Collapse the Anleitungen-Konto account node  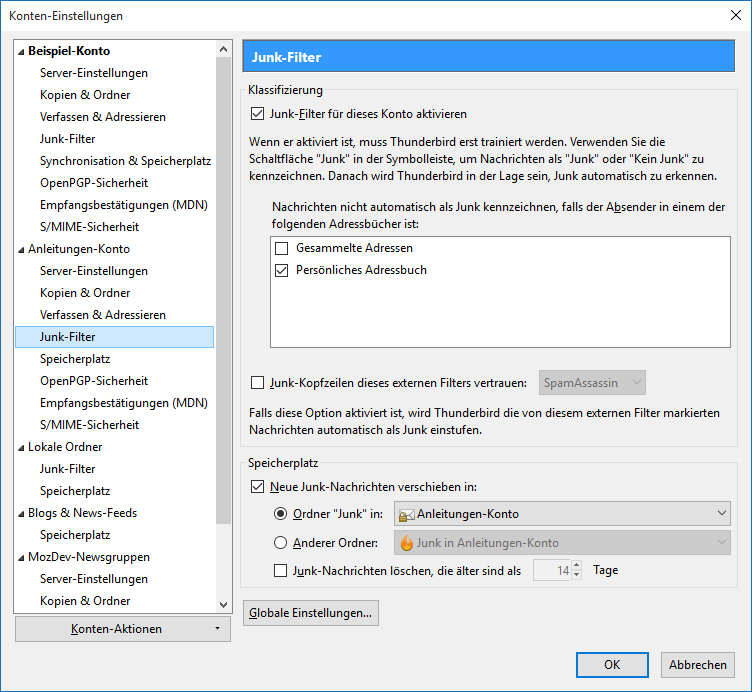[21, 250]
